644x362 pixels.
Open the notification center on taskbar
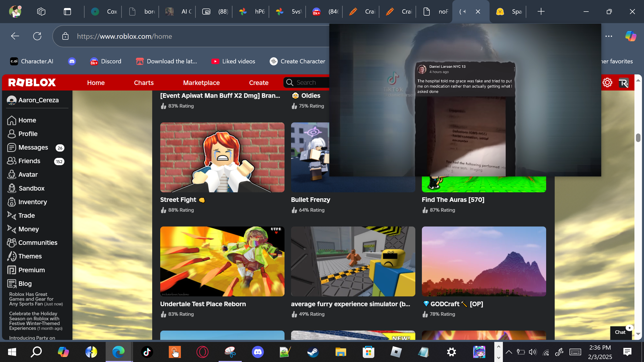pos(627,352)
